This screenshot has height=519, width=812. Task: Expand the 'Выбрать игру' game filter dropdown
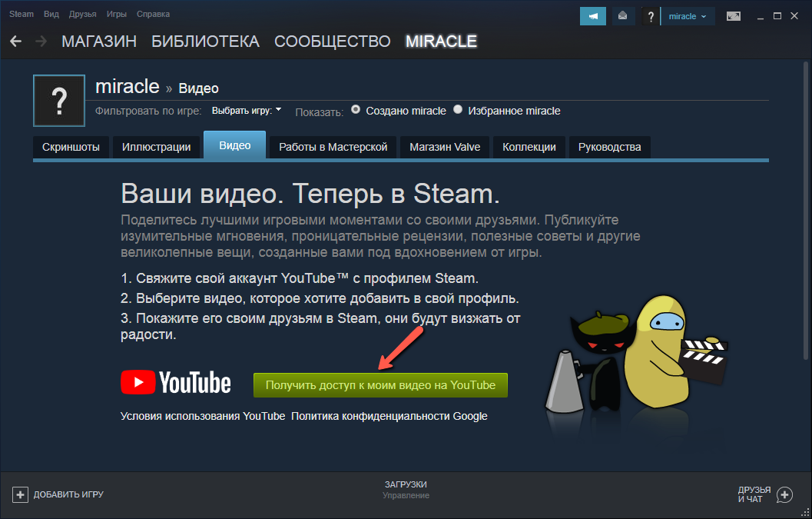coord(247,110)
